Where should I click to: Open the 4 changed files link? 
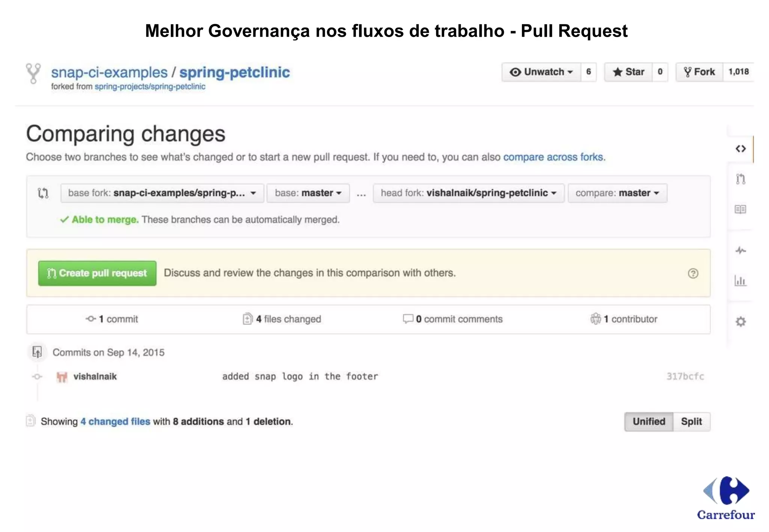click(115, 422)
